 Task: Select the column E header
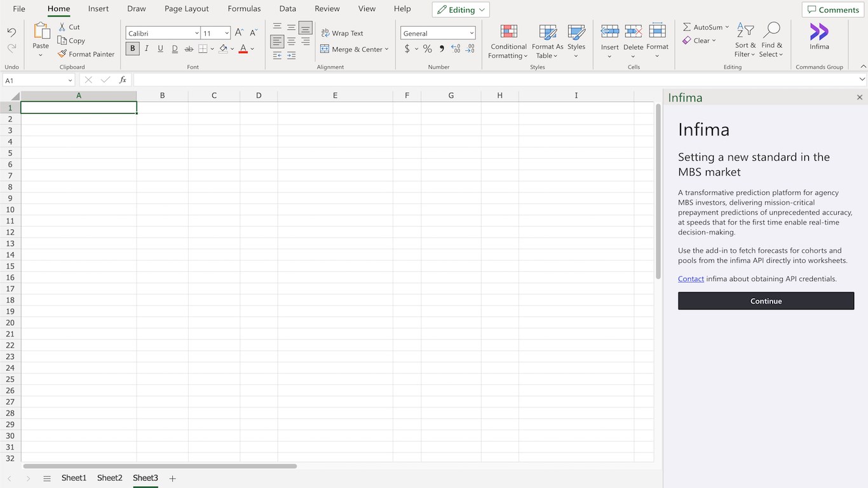click(x=335, y=95)
